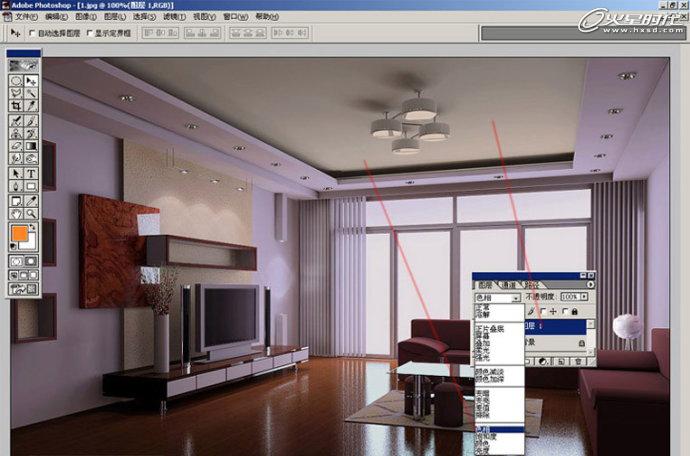Image resolution: width=690 pixels, height=456 pixels.
Task: Select the Move tool in toolbox
Action: click(31, 81)
